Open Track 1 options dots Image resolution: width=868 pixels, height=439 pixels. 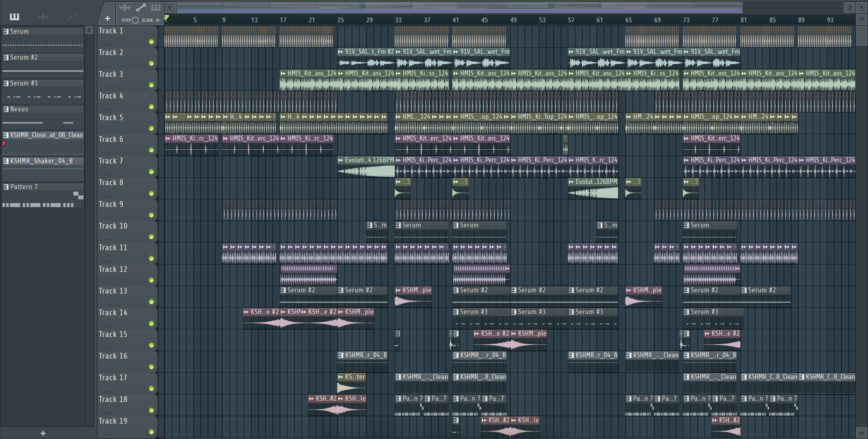pos(108,44)
